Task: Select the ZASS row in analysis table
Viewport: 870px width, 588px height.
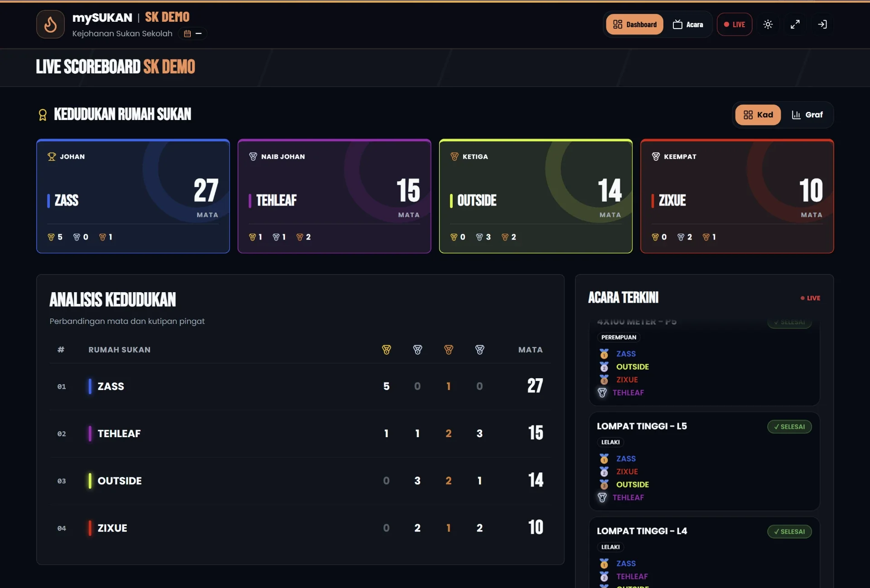Action: pyautogui.click(x=300, y=386)
